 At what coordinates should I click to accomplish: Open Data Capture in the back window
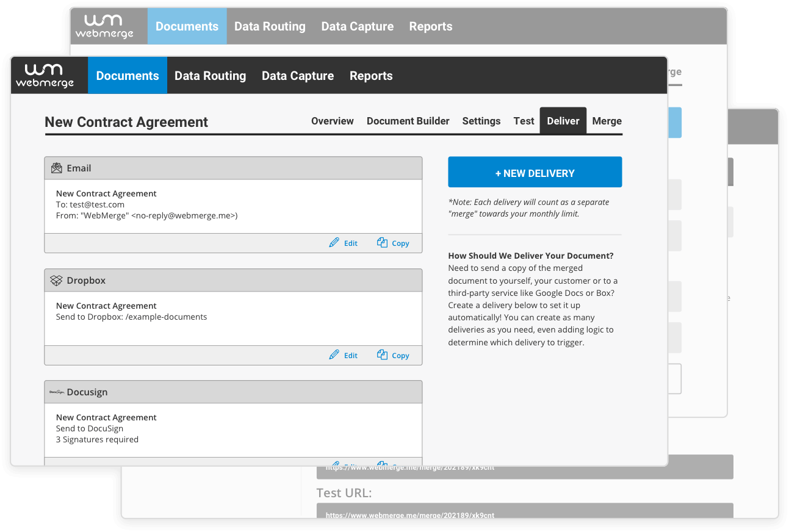click(x=358, y=26)
